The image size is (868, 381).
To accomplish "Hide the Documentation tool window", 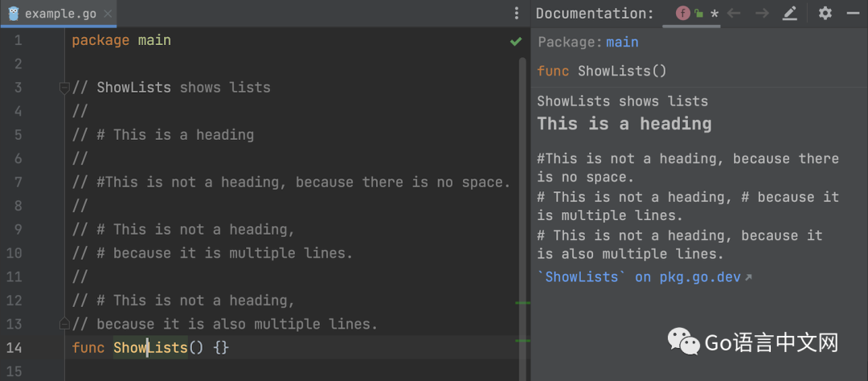I will pos(853,14).
